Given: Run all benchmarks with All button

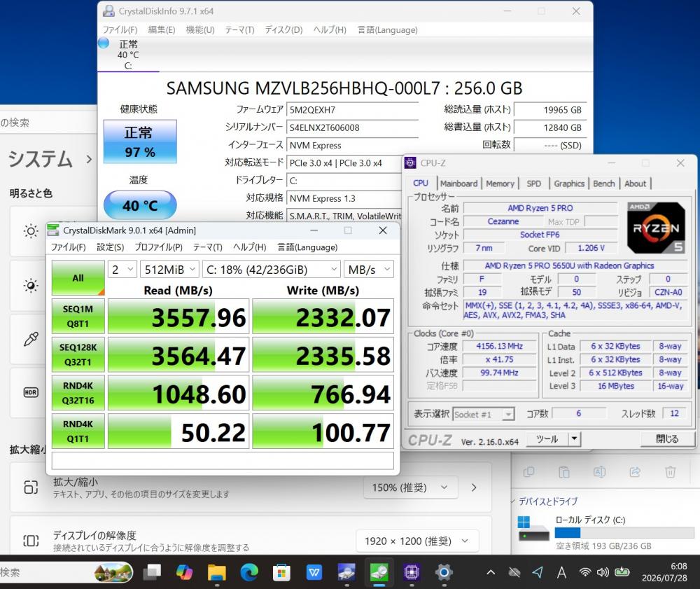Looking at the screenshot, I should (x=78, y=278).
